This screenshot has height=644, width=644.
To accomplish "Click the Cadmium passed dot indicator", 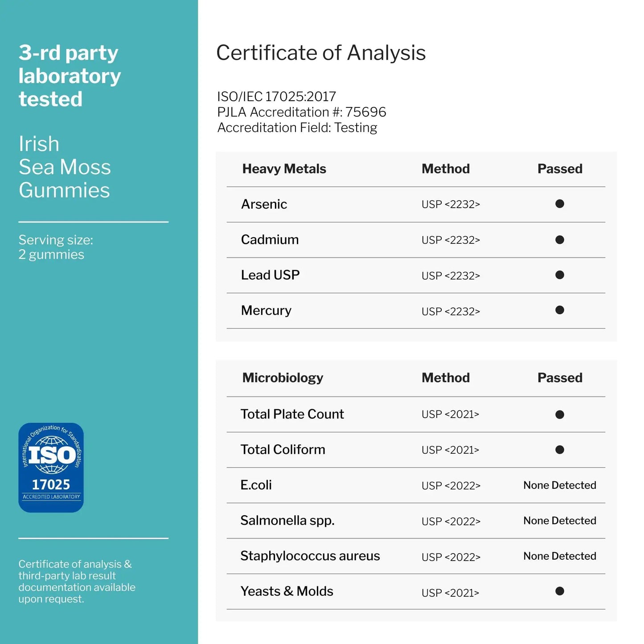I will pos(560,240).
